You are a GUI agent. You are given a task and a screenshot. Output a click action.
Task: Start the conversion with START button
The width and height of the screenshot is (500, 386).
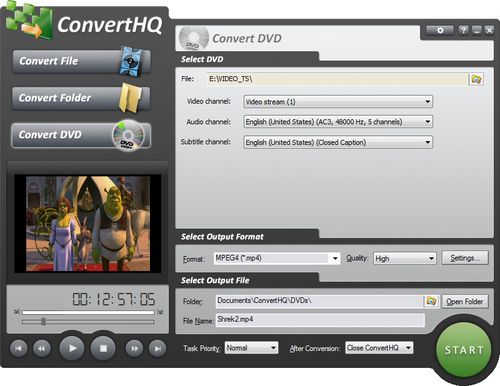[x=464, y=350]
